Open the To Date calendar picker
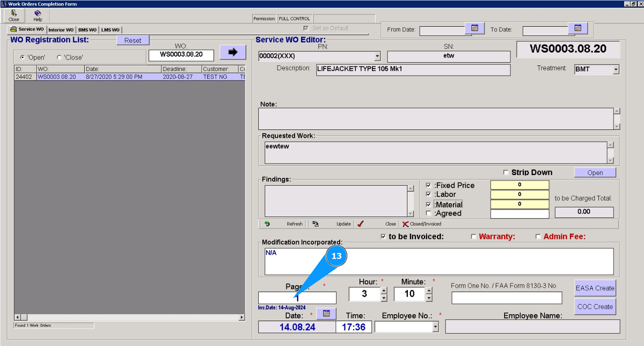 click(578, 28)
